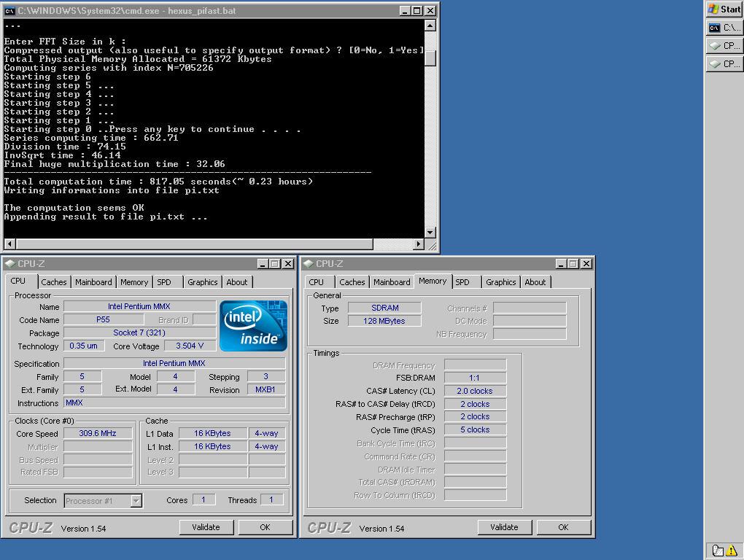Viewport: 744px width, 560px height.
Task: Minimize the cmd.exe window
Action: point(405,11)
